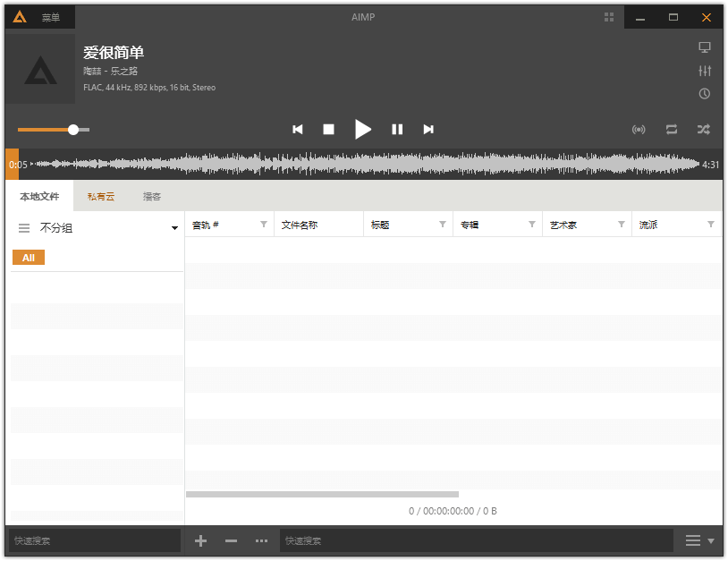Open the sound equalizer panel
Screen dimensions: 728x561
pyautogui.click(x=705, y=71)
